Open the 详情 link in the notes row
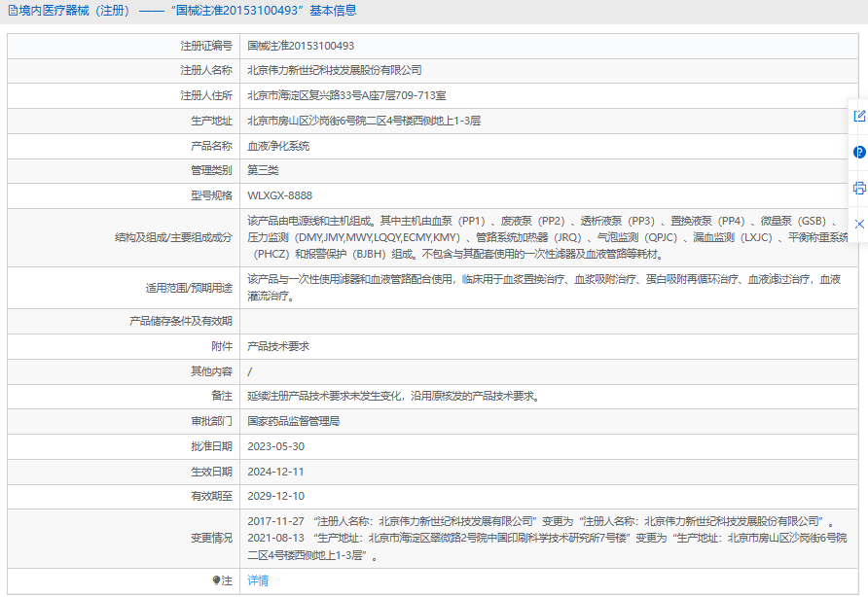Image resolution: width=868 pixels, height=597 pixels. pyautogui.click(x=258, y=580)
